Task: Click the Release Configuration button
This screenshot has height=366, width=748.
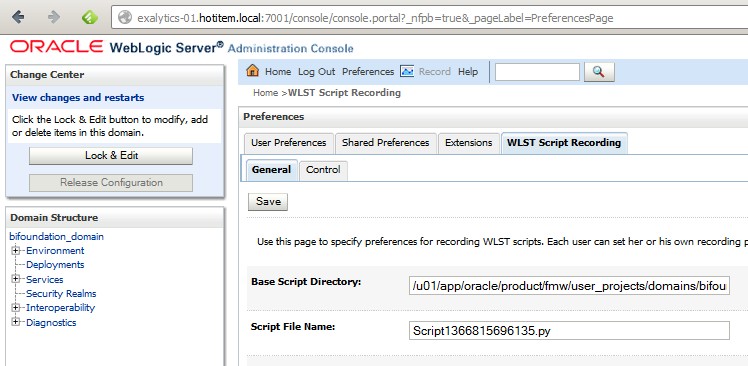Action: (111, 183)
